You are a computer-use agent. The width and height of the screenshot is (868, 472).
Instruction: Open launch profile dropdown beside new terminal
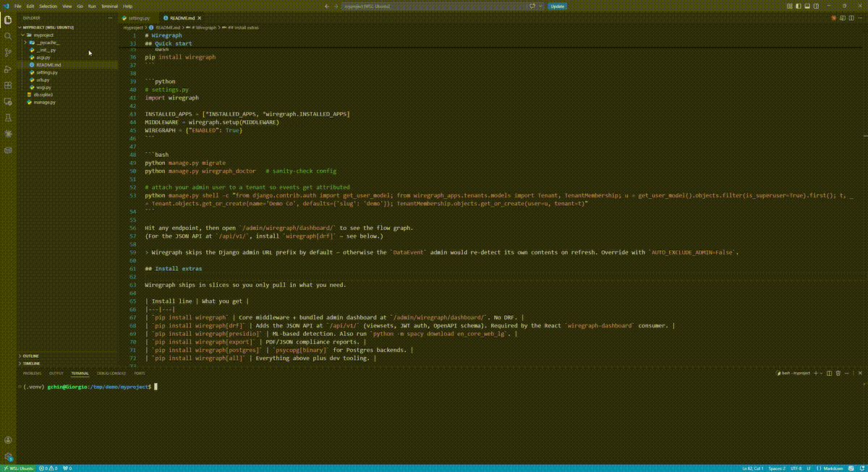click(822, 373)
